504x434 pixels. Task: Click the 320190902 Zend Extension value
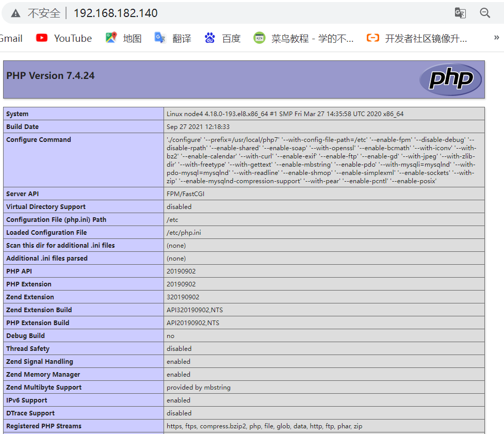tap(183, 297)
